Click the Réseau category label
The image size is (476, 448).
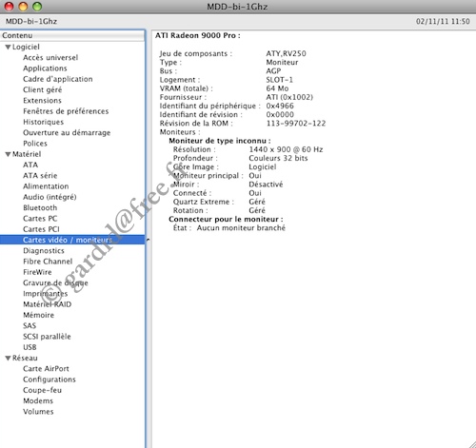tap(25, 359)
